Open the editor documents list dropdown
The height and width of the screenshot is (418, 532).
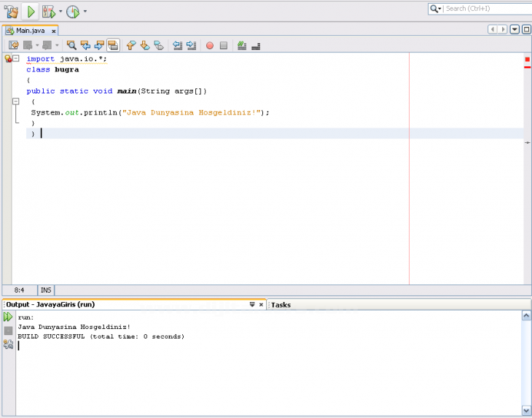point(515,29)
